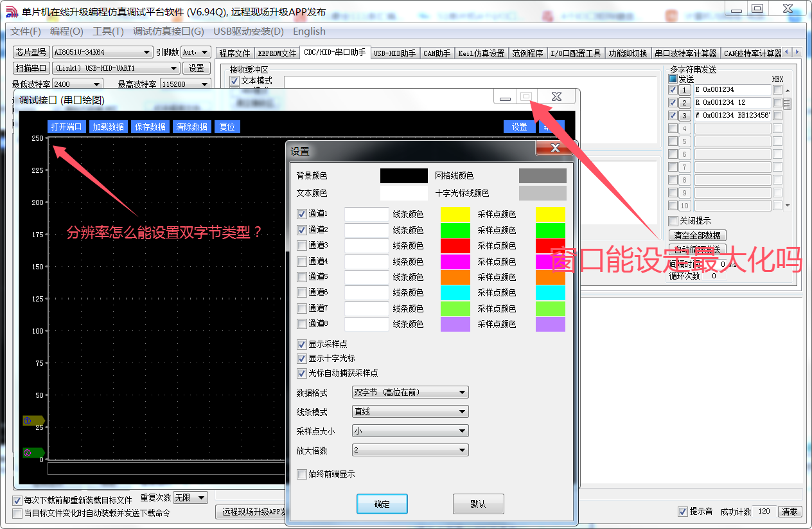The height and width of the screenshot is (529, 812).
Task: Click the send icon in multi-string panel
Action: click(673, 79)
